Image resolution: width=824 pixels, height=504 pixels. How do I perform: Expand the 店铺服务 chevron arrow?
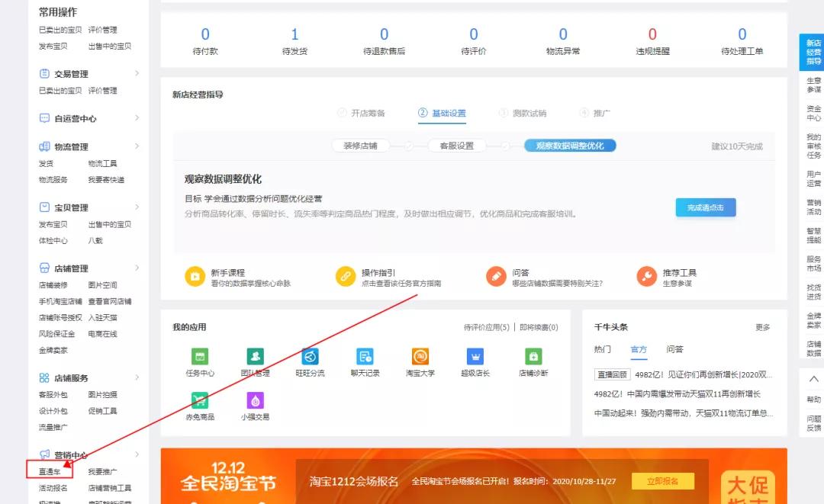click(x=137, y=377)
